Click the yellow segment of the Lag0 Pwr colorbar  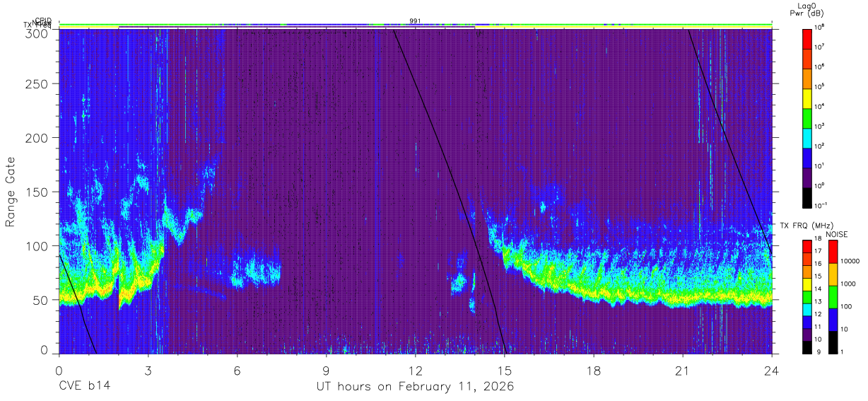pyautogui.click(x=807, y=98)
